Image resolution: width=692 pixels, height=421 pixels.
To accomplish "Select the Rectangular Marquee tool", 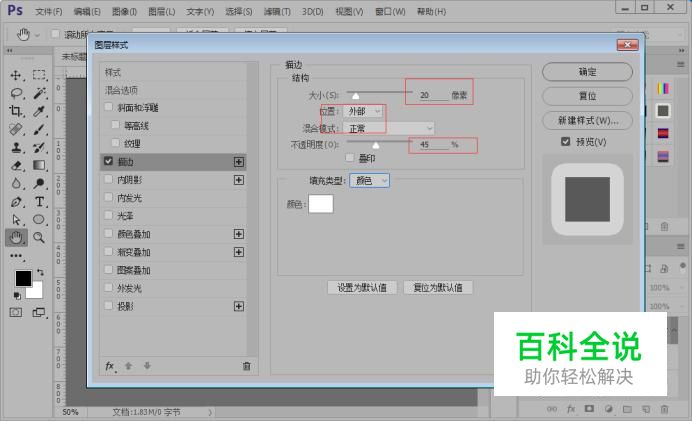I will pos(39,75).
